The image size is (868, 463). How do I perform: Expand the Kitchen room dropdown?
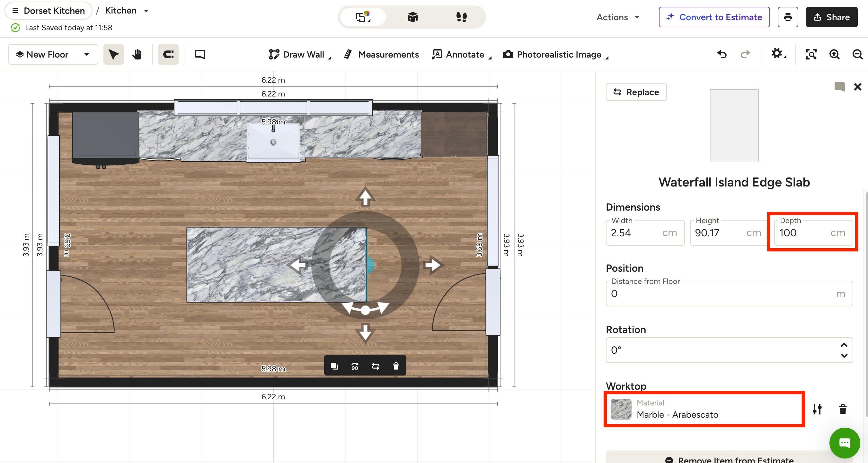(127, 11)
